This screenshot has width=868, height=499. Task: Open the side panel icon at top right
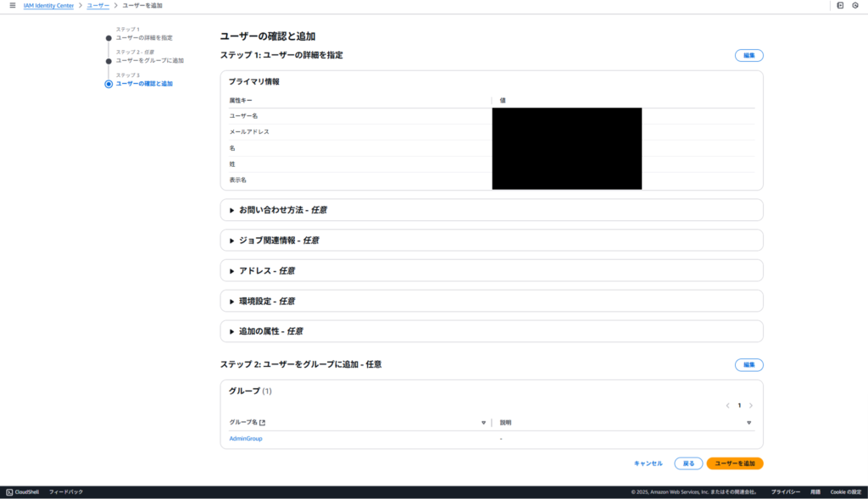840,6
